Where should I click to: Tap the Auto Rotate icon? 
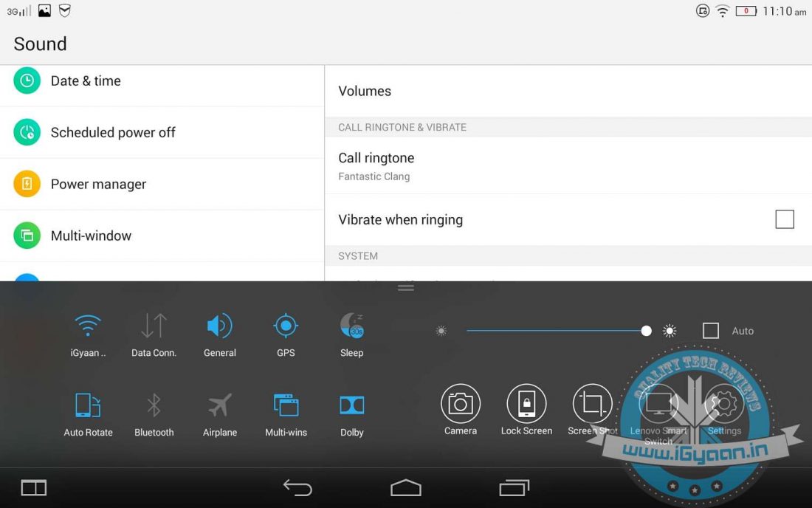[x=88, y=406]
